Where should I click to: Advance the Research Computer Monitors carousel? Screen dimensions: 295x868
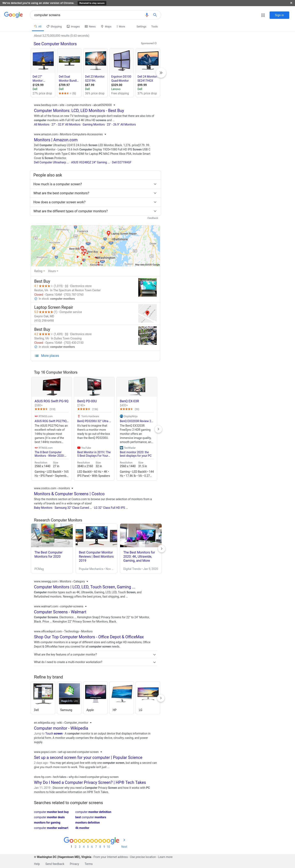coord(161,549)
